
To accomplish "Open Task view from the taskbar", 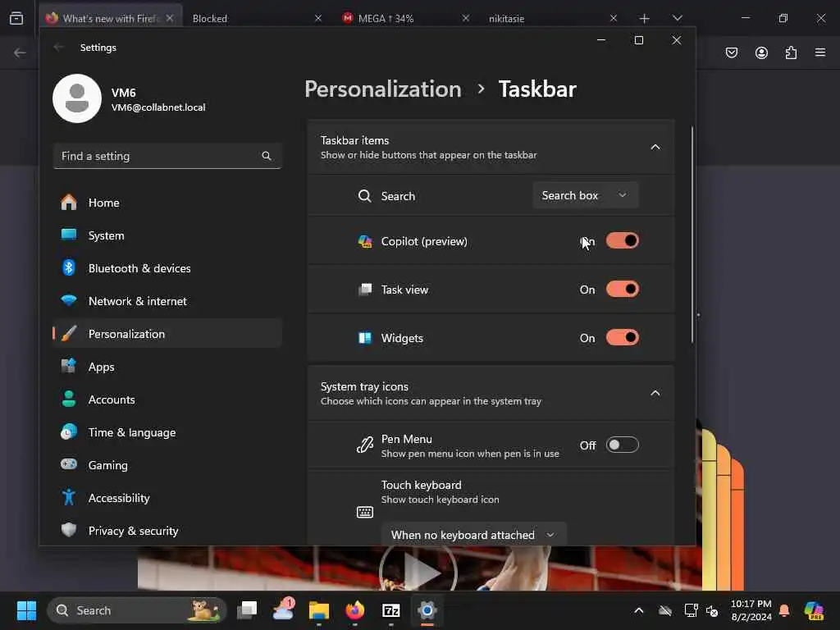I will click(247, 610).
